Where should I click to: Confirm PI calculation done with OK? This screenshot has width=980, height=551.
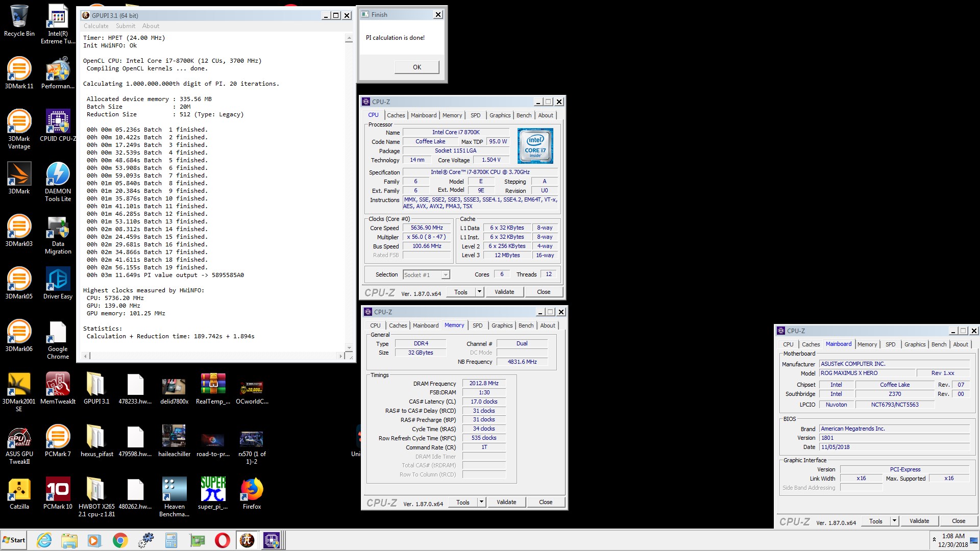(417, 67)
